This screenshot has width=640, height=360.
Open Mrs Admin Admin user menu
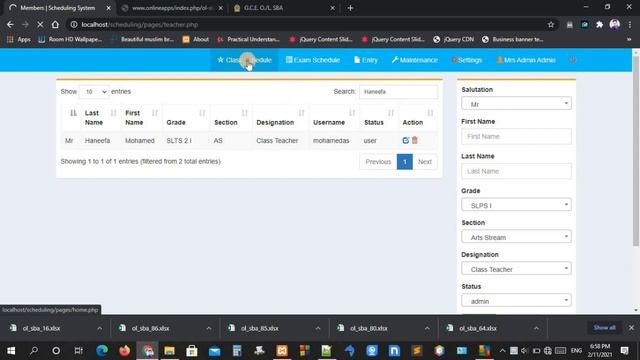526,60
